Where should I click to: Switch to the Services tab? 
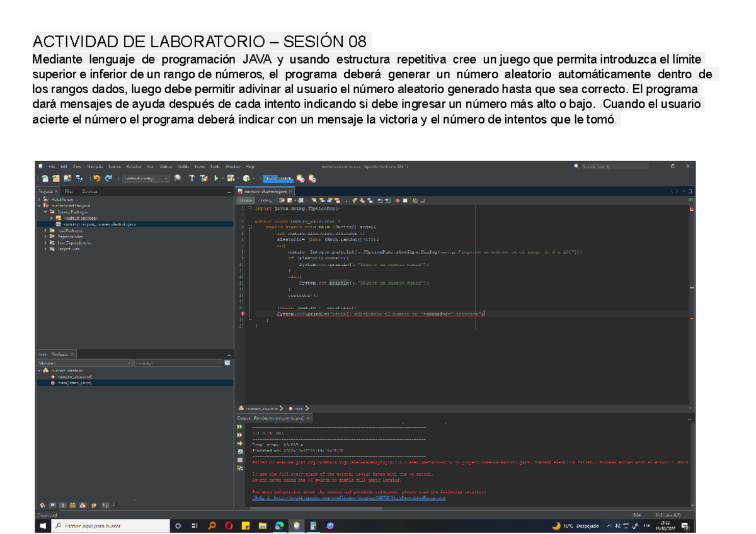pos(89,191)
